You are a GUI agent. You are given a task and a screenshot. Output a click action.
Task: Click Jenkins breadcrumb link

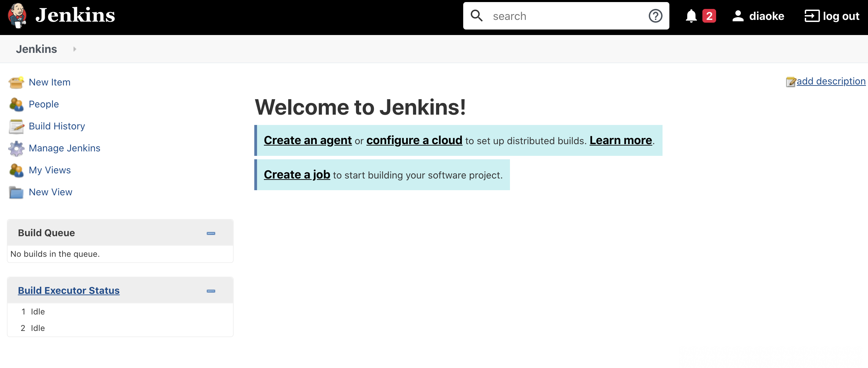click(36, 49)
